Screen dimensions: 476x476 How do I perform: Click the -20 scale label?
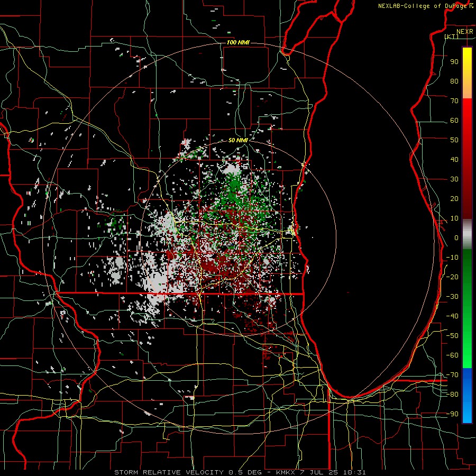coord(452,277)
